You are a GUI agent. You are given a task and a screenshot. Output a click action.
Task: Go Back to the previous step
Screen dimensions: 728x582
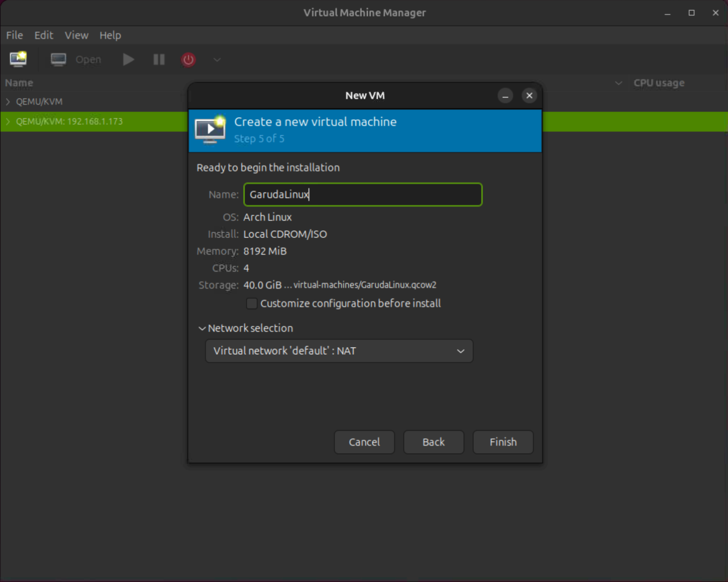[x=433, y=442]
